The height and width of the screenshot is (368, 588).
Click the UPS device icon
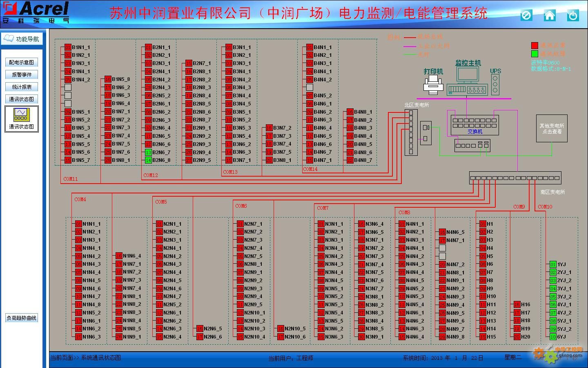[x=495, y=84]
